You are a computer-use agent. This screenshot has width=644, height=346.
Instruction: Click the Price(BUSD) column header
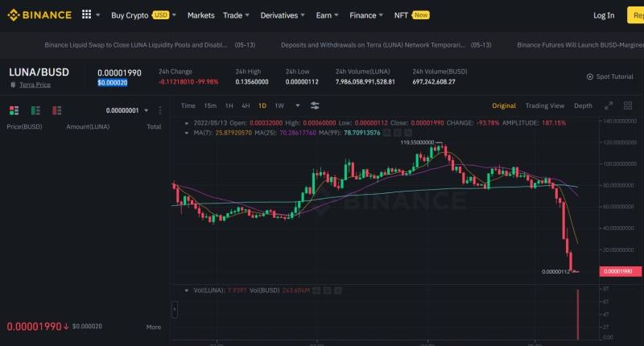[x=25, y=127]
